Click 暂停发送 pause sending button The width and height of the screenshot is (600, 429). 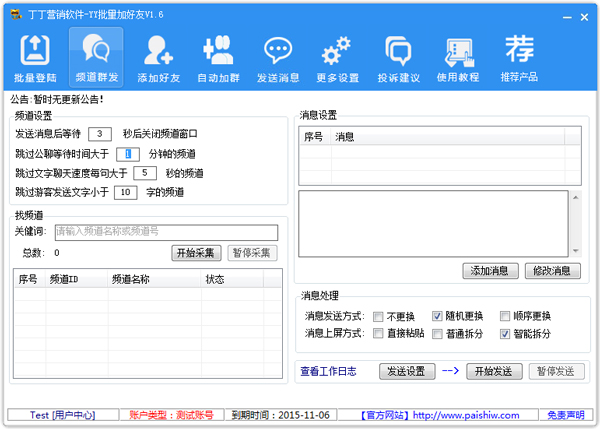coord(556,371)
